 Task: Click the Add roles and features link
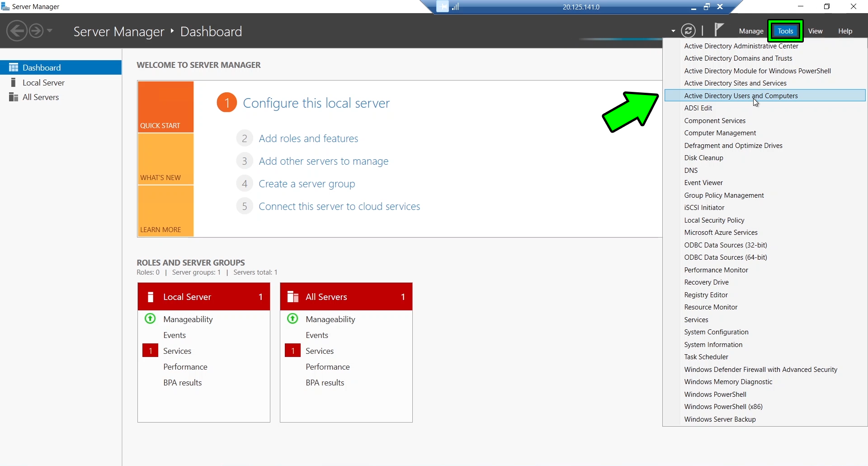(308, 138)
